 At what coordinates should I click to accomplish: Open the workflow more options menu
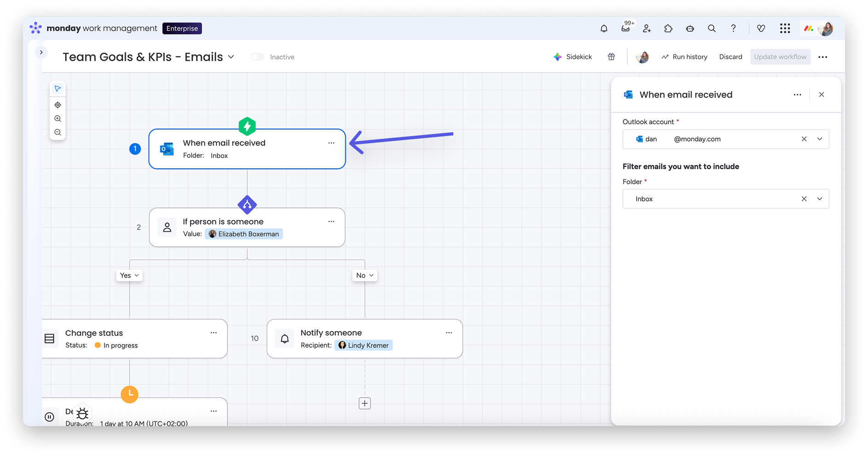click(823, 57)
